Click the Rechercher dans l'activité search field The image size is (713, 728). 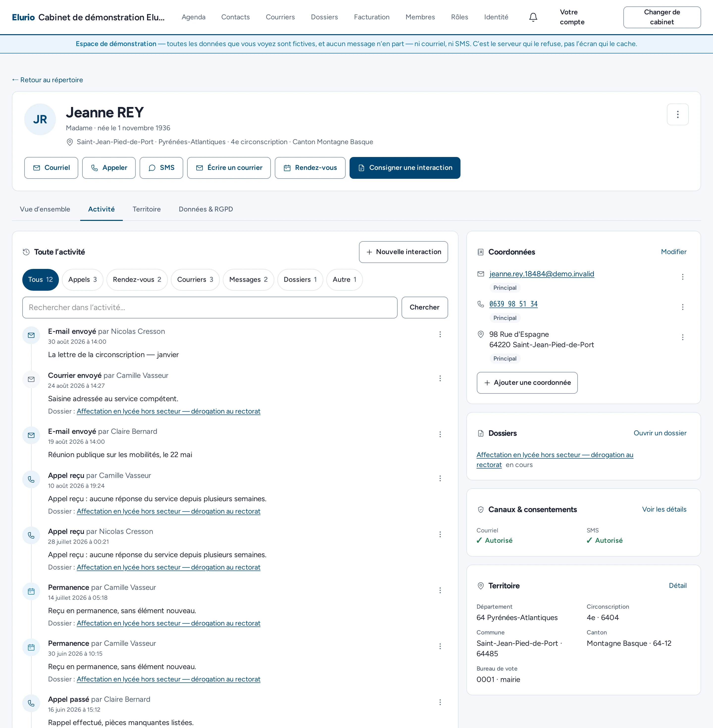[x=210, y=308]
